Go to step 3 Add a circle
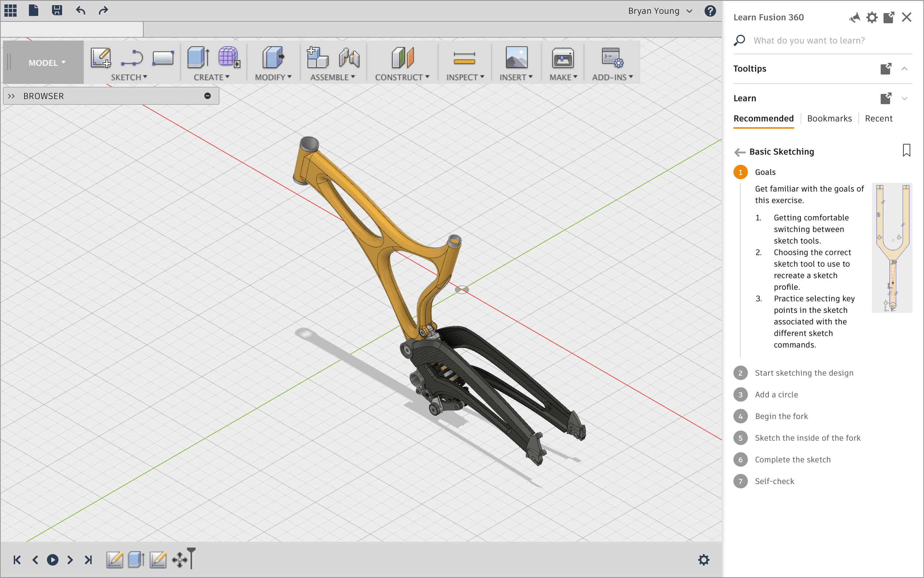The height and width of the screenshot is (578, 924). click(776, 395)
